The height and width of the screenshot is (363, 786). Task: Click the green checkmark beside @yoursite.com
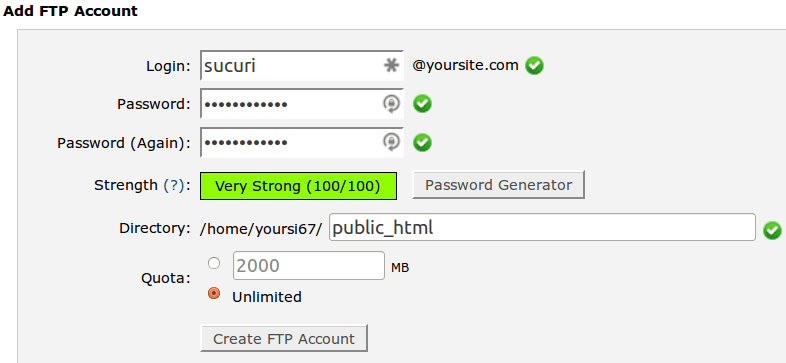click(534, 65)
